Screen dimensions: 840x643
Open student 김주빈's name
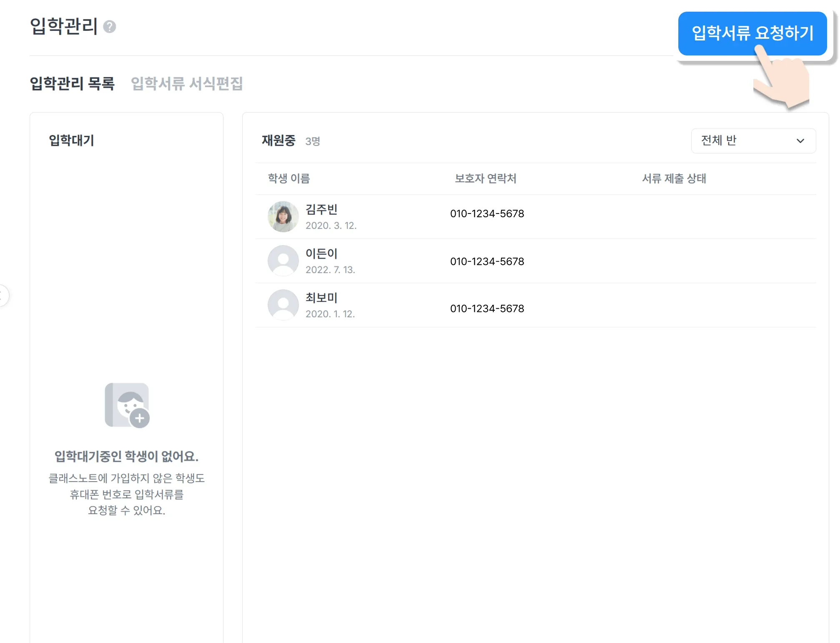point(321,209)
